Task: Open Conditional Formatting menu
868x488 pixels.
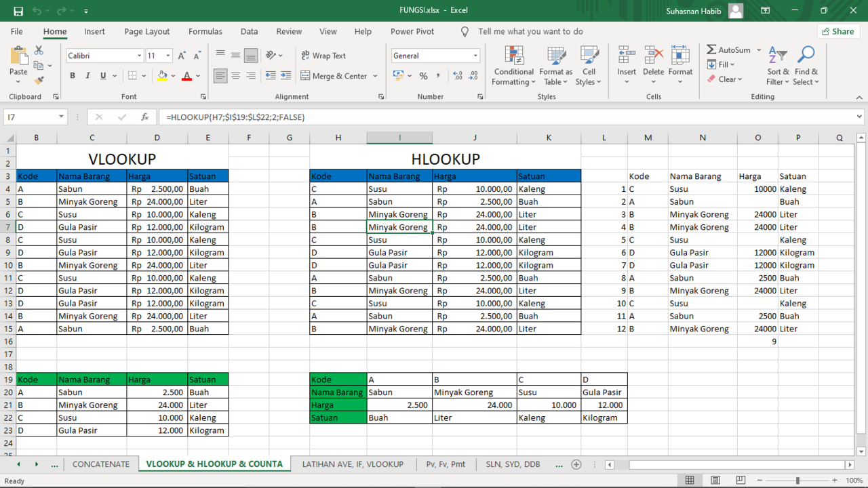Action: [513, 66]
